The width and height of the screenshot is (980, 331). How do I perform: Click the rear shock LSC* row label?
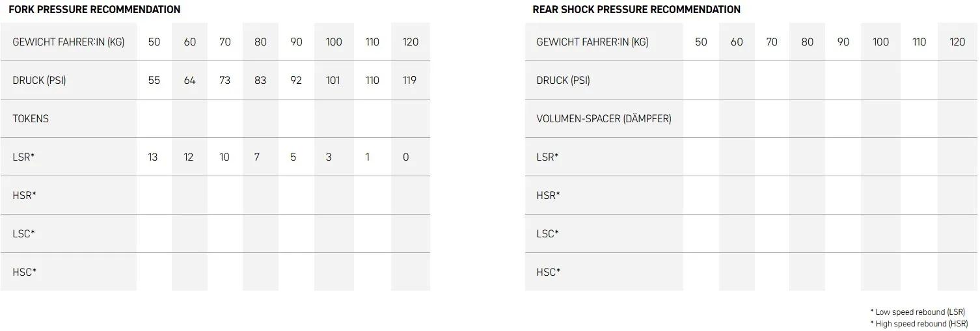(x=547, y=234)
